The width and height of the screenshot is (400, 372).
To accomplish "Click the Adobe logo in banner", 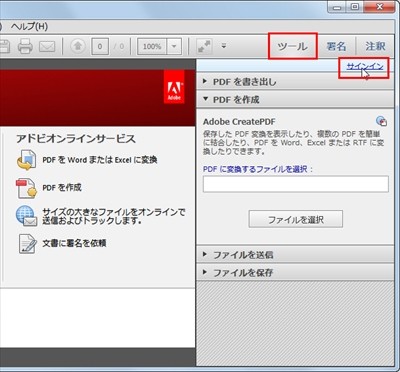I will (174, 87).
